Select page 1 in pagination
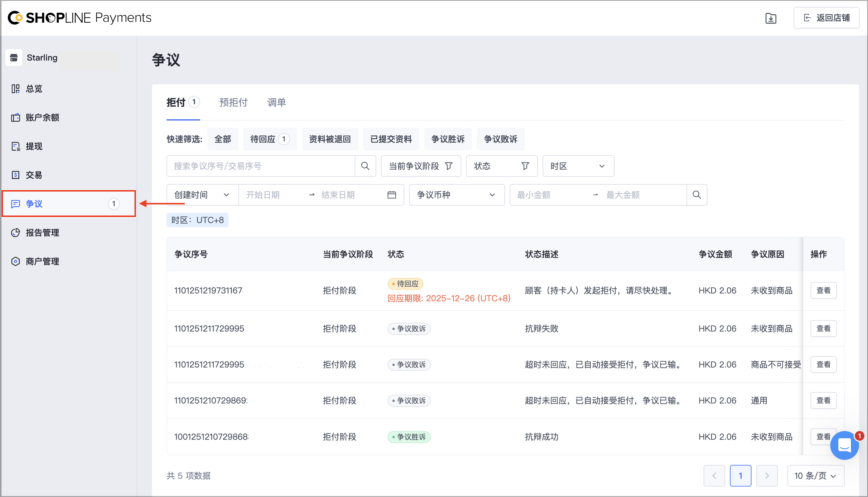 740,476
